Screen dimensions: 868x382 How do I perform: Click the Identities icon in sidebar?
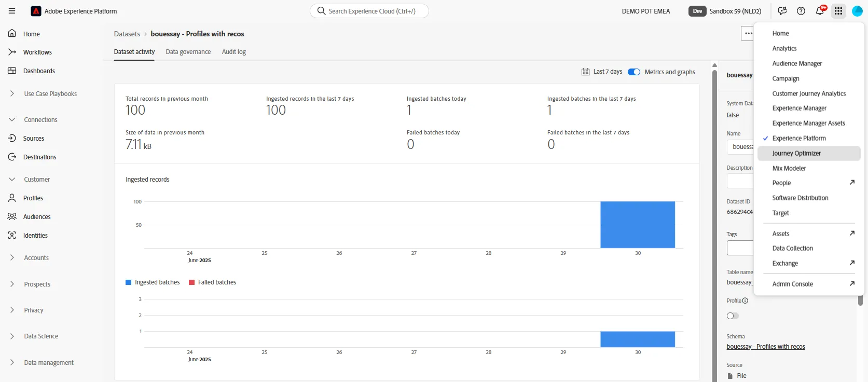(12, 235)
